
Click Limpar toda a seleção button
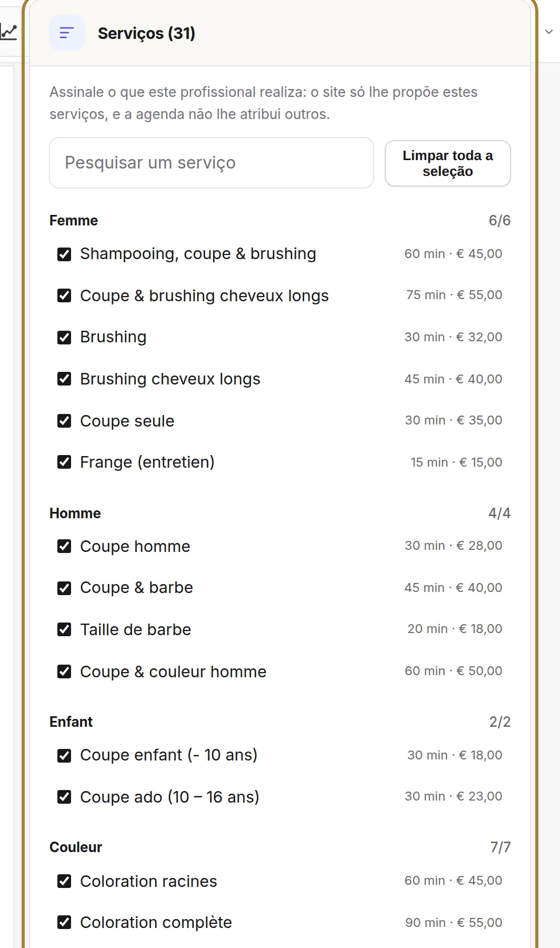pyautogui.click(x=448, y=163)
